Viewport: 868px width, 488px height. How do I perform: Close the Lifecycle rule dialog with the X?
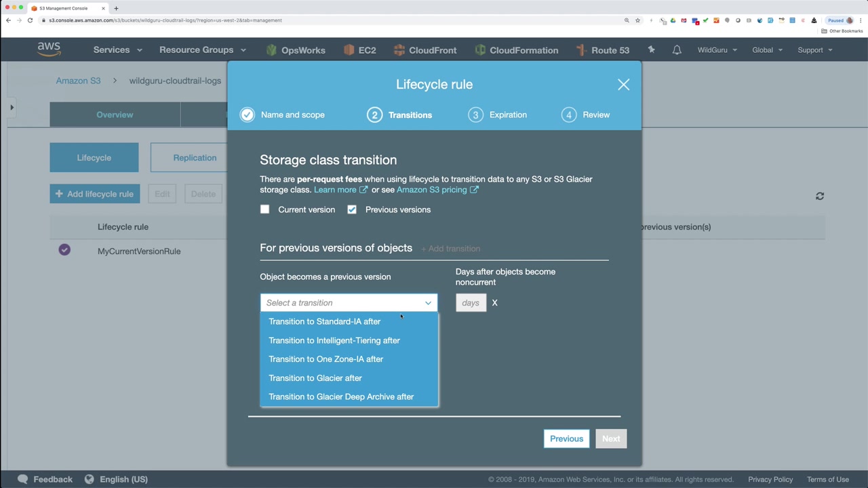tap(623, 85)
